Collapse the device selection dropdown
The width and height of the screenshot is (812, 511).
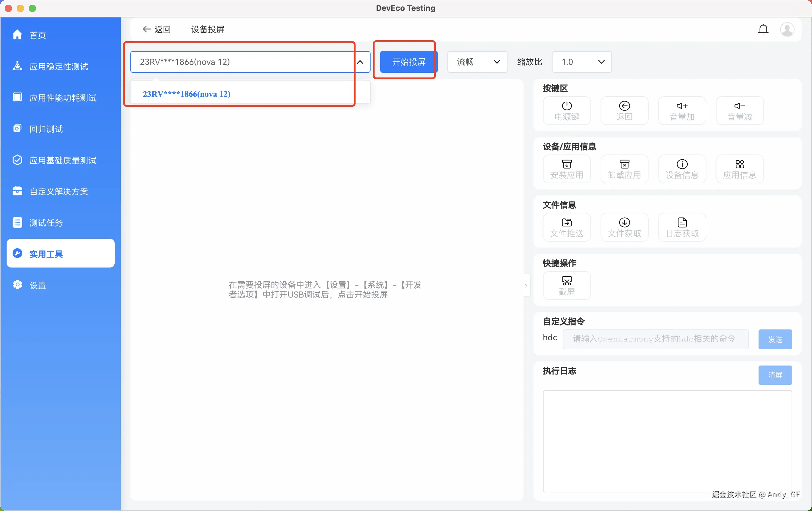click(x=360, y=62)
